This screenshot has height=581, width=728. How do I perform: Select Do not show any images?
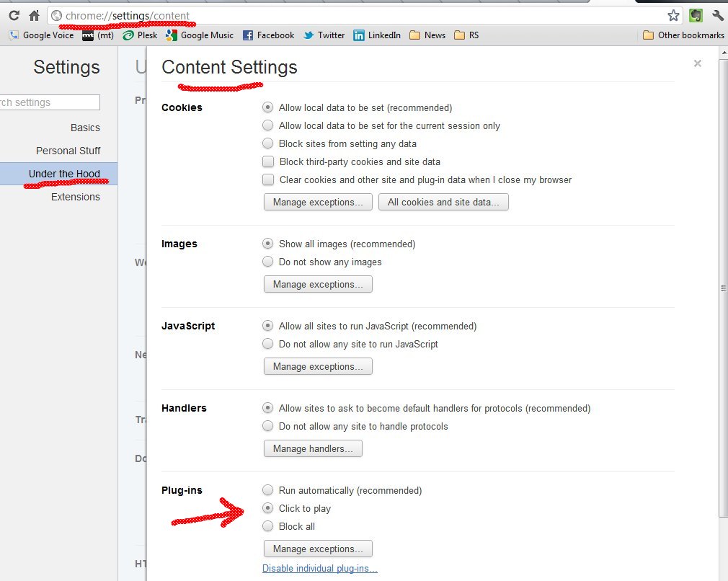click(268, 262)
